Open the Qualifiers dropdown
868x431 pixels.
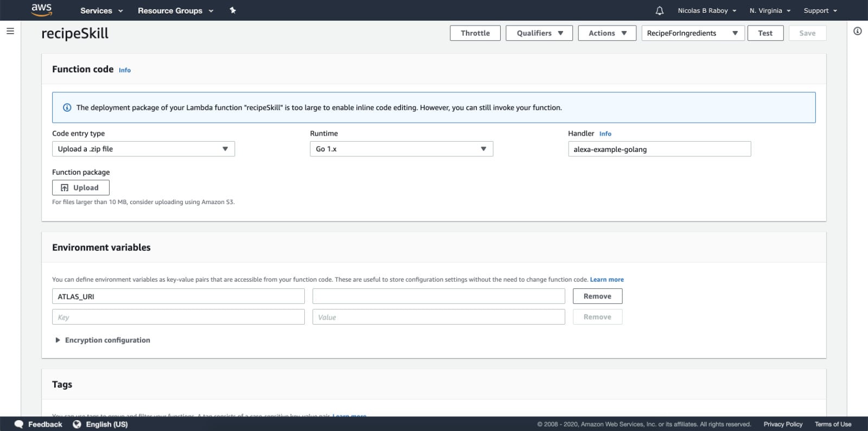pos(539,33)
